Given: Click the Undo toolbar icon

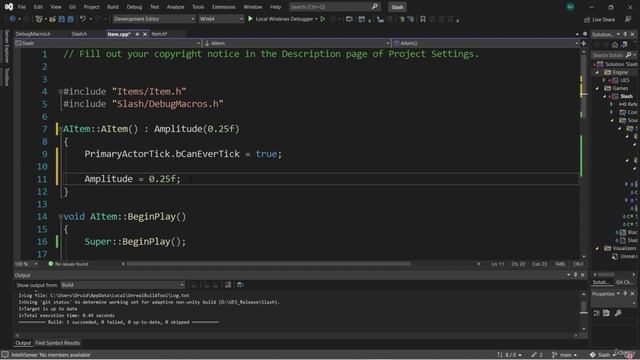Looking at the screenshot, I should (x=83, y=19).
